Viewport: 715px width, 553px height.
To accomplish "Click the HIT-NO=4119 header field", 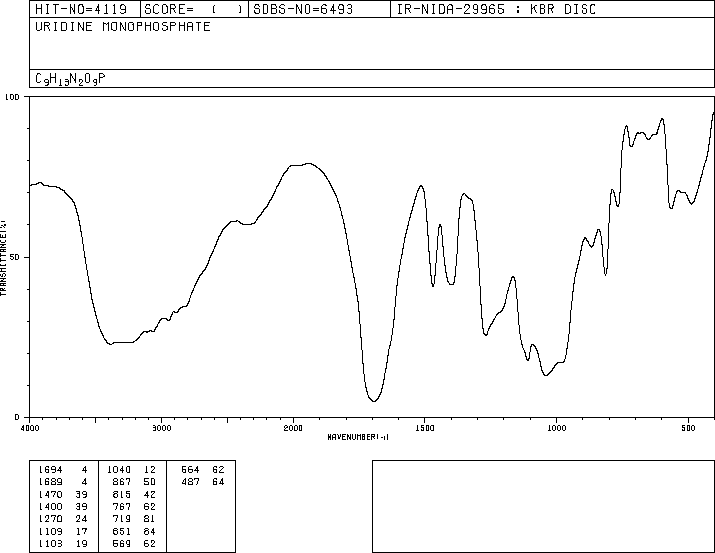I will point(81,9).
